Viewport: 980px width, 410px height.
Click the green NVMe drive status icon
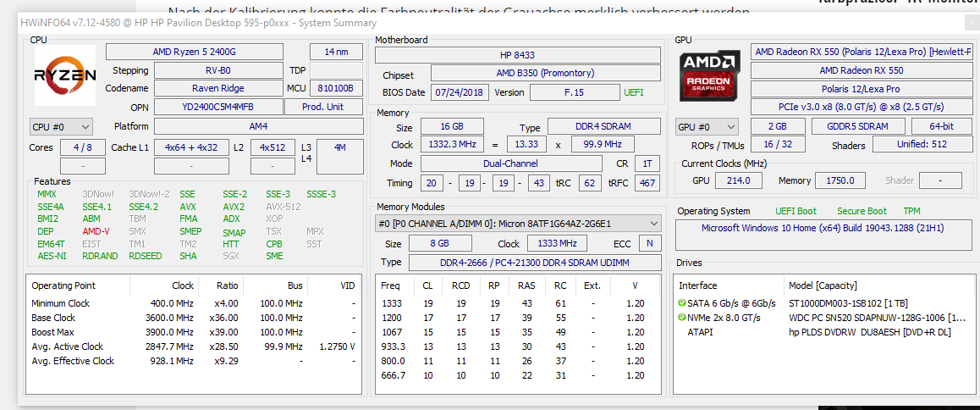pyautogui.click(x=681, y=318)
